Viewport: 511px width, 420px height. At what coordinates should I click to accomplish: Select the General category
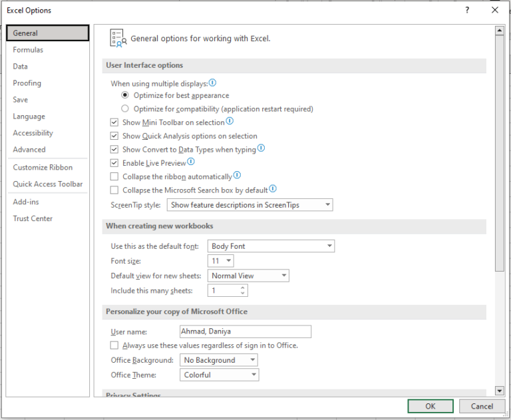48,33
